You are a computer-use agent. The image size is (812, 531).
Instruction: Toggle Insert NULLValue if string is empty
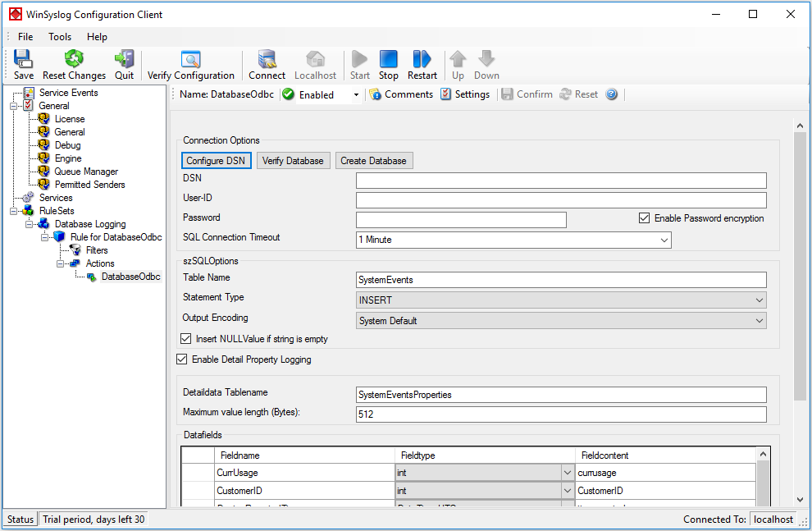point(186,339)
